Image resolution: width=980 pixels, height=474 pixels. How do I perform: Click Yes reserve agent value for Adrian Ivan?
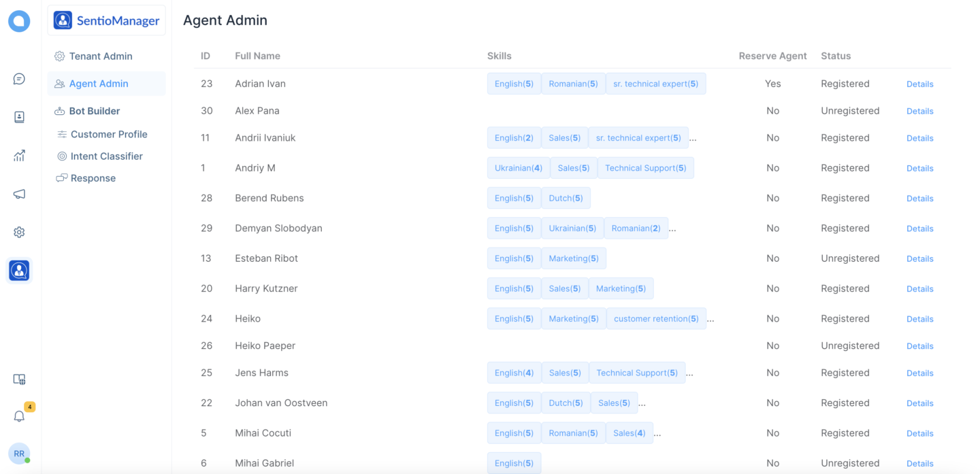click(772, 84)
